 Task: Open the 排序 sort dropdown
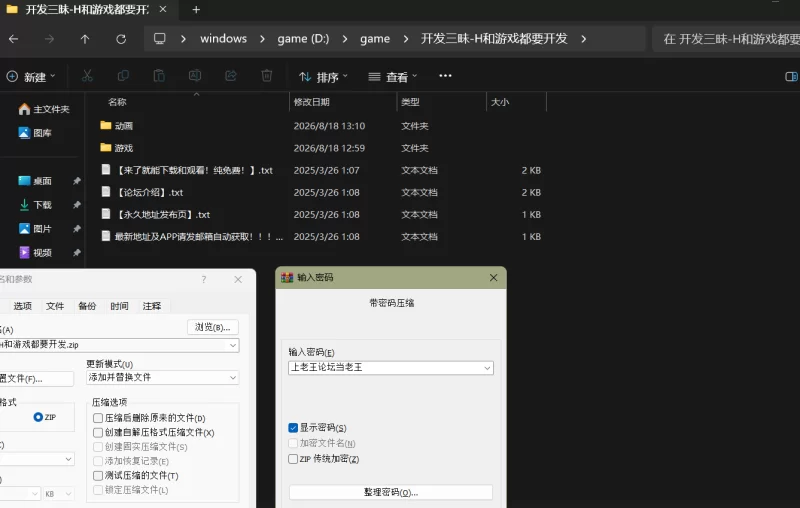pyautogui.click(x=323, y=77)
